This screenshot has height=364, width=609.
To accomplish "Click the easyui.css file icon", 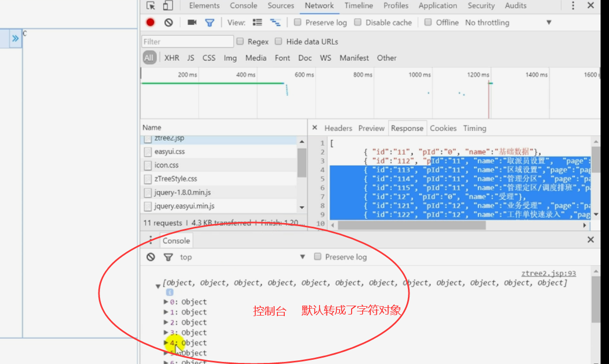I will click(x=147, y=151).
